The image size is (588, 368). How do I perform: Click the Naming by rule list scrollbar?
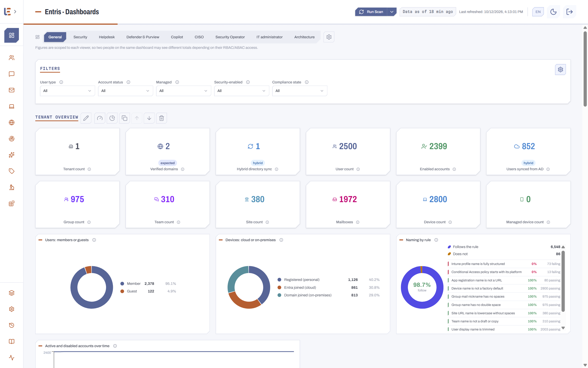click(563, 281)
